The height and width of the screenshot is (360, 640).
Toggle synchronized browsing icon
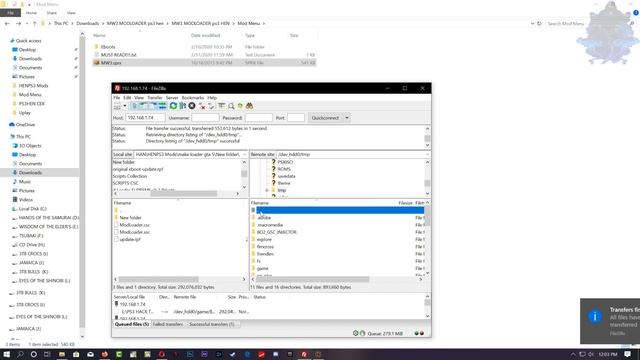240,106
